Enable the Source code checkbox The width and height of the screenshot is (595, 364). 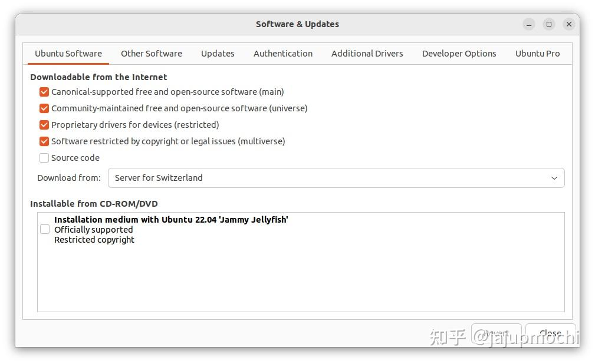[x=44, y=157]
